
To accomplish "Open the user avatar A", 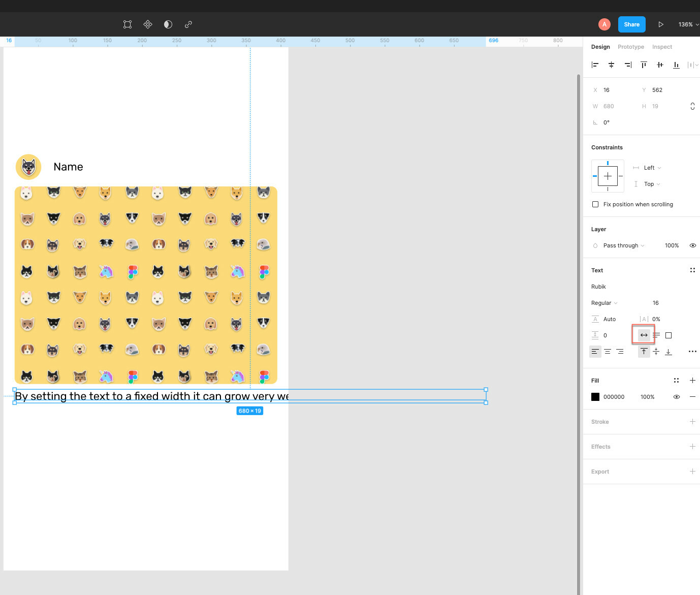I will pyautogui.click(x=604, y=24).
